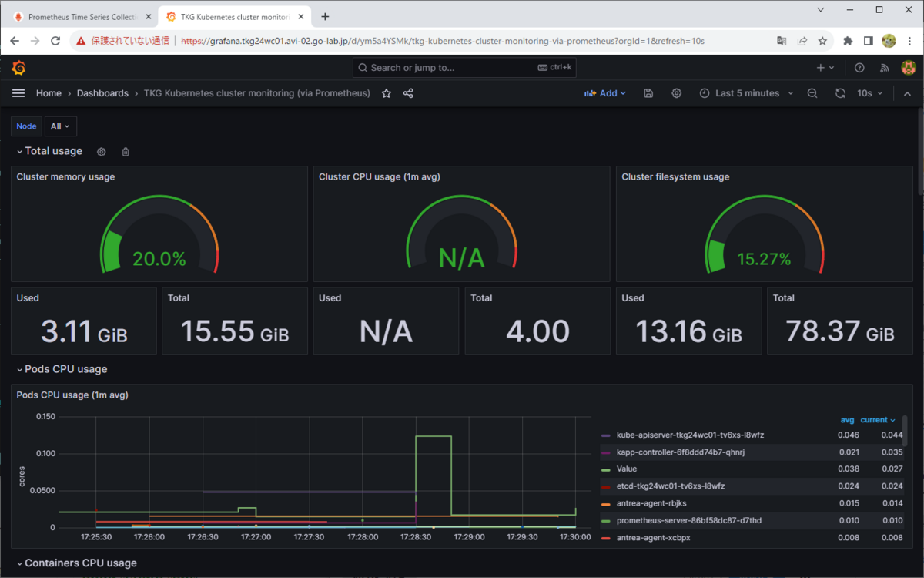The height and width of the screenshot is (578, 924).
Task: Click the Cluster memory usage 20.0% gauge
Action: (x=159, y=235)
